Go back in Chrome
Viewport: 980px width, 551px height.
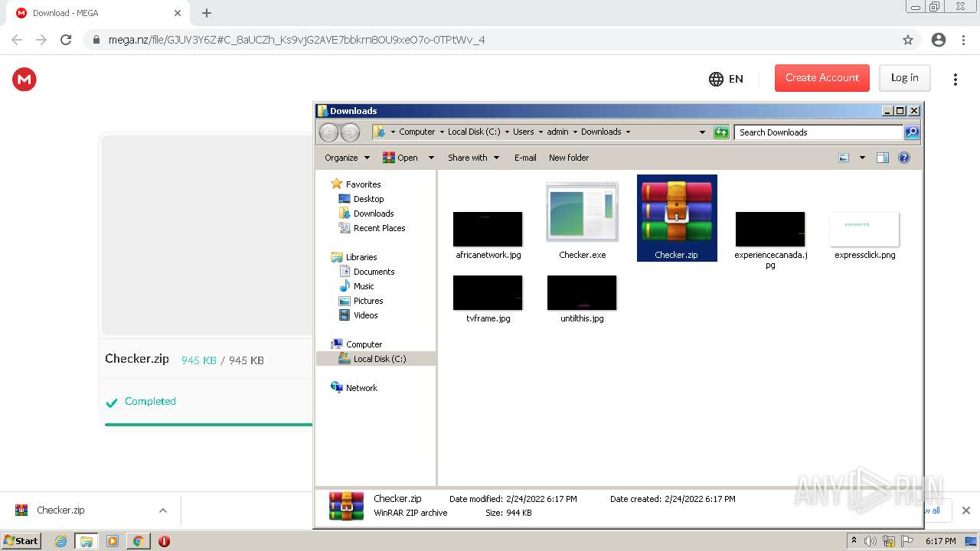click(17, 40)
